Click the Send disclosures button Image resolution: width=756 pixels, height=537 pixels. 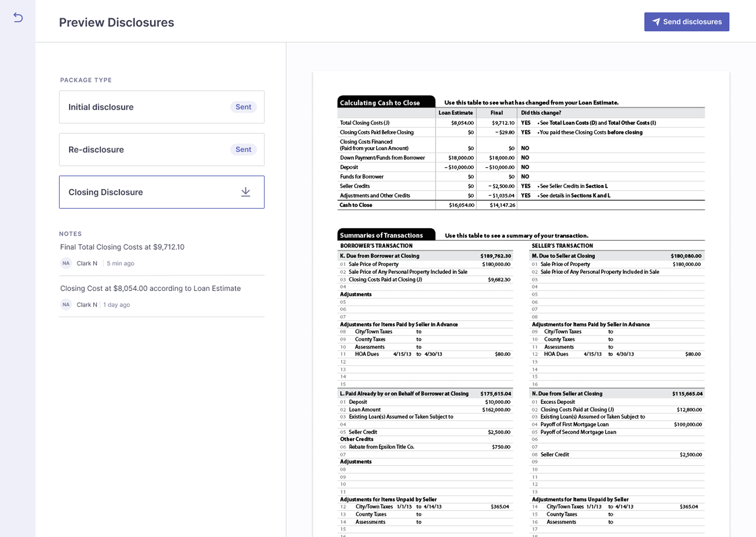[686, 22]
